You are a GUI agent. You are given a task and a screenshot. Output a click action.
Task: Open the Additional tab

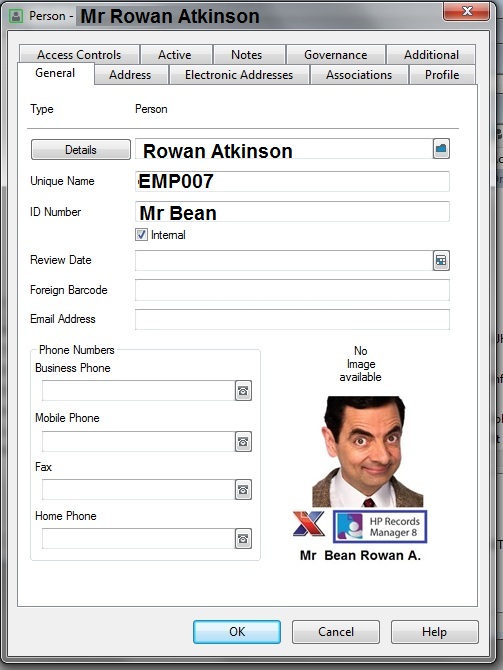coord(431,55)
